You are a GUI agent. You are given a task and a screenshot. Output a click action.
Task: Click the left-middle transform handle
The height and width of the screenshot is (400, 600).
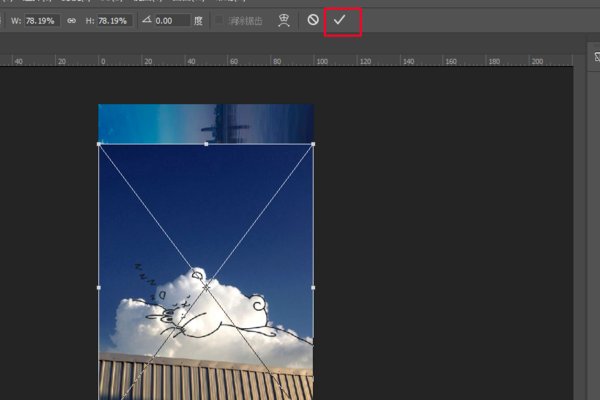[99, 287]
